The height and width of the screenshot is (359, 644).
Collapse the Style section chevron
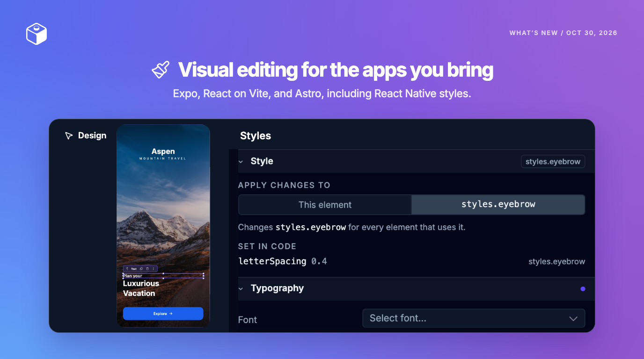point(241,161)
